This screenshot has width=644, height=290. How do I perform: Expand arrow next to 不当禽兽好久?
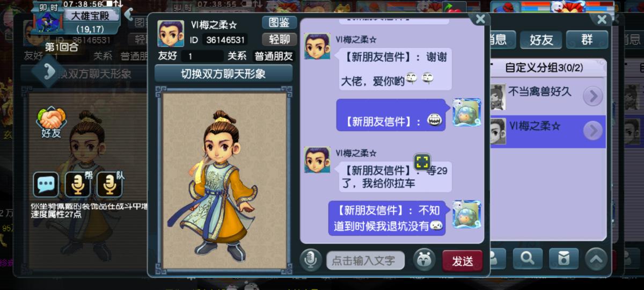[592, 96]
